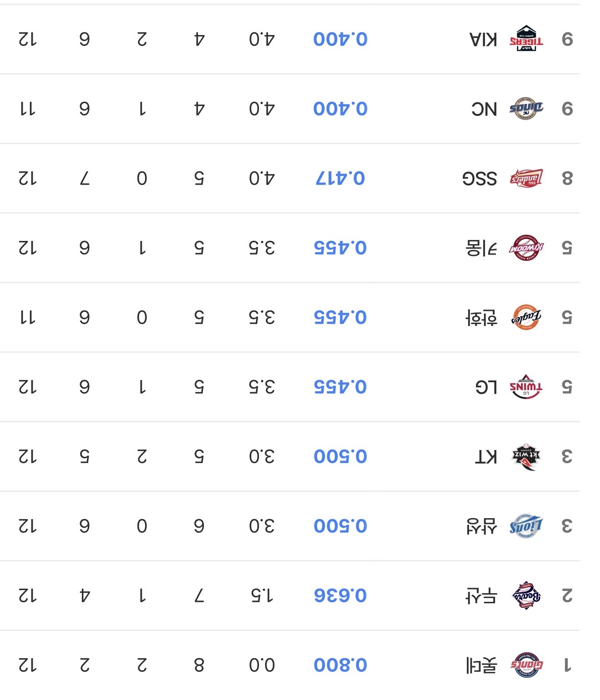600x700 pixels.
Task: Select the Kiwoom Heroes team logo
Action: [526, 248]
